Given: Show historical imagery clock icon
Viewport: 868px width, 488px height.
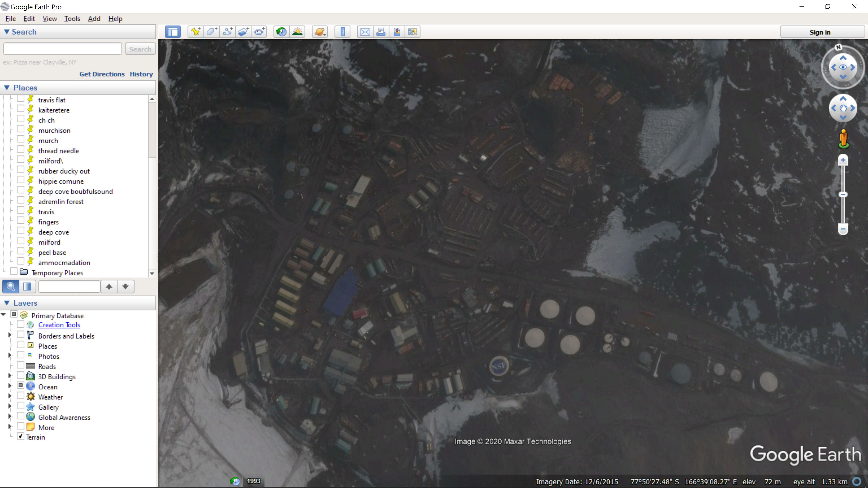Looking at the screenshot, I should (x=281, y=32).
